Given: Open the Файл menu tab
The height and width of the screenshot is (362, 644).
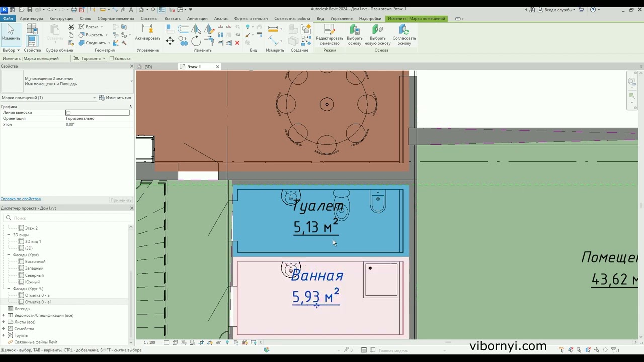Looking at the screenshot, I should click(8, 19).
